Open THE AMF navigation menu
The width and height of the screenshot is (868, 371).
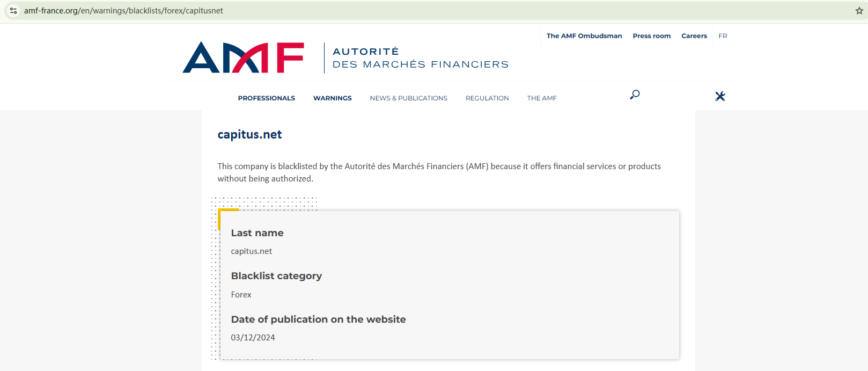tap(542, 98)
